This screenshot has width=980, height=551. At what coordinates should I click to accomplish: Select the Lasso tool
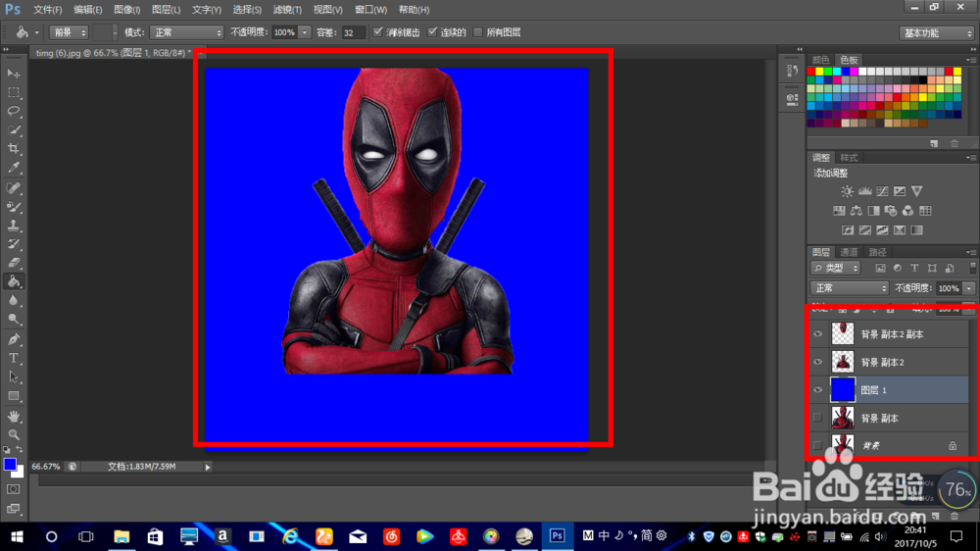tap(13, 112)
